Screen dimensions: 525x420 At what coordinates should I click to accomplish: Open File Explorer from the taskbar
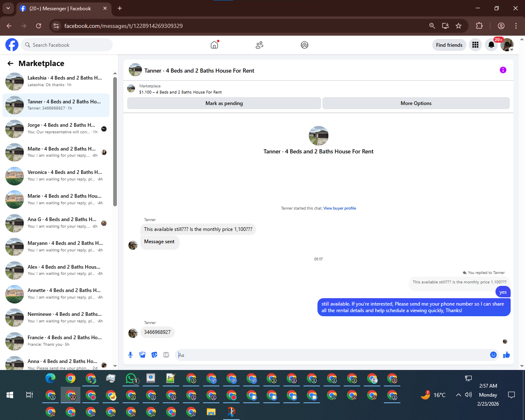point(211,412)
